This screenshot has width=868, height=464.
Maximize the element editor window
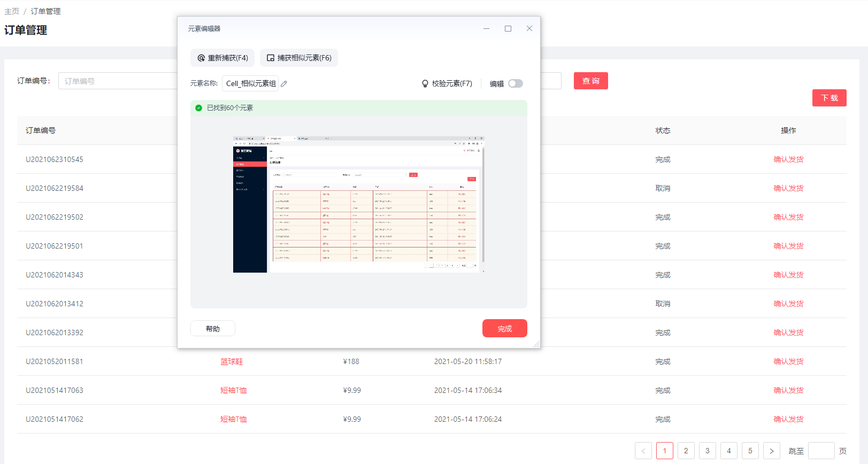pos(508,29)
